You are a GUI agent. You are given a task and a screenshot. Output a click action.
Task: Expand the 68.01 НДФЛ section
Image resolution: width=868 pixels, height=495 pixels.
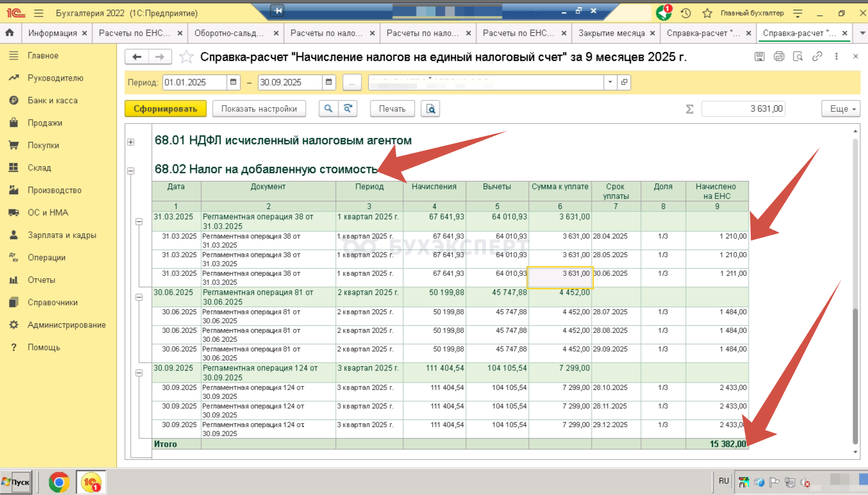tap(131, 142)
